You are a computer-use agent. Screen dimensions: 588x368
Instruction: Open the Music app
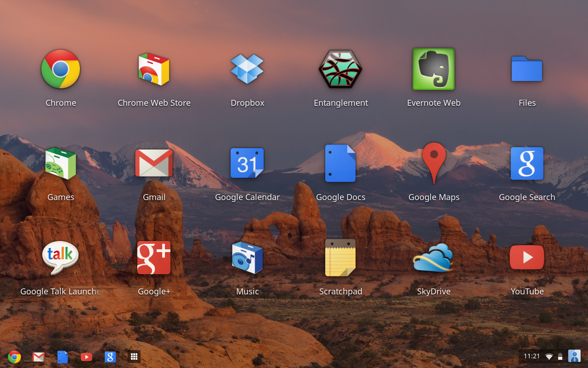pyautogui.click(x=247, y=258)
